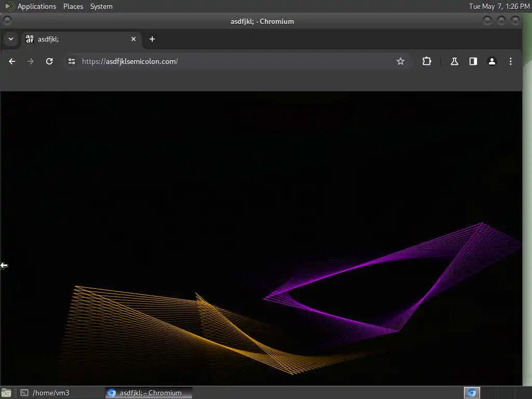Open Chrome Labs flask icon
The width and height of the screenshot is (532, 399).
(x=454, y=61)
